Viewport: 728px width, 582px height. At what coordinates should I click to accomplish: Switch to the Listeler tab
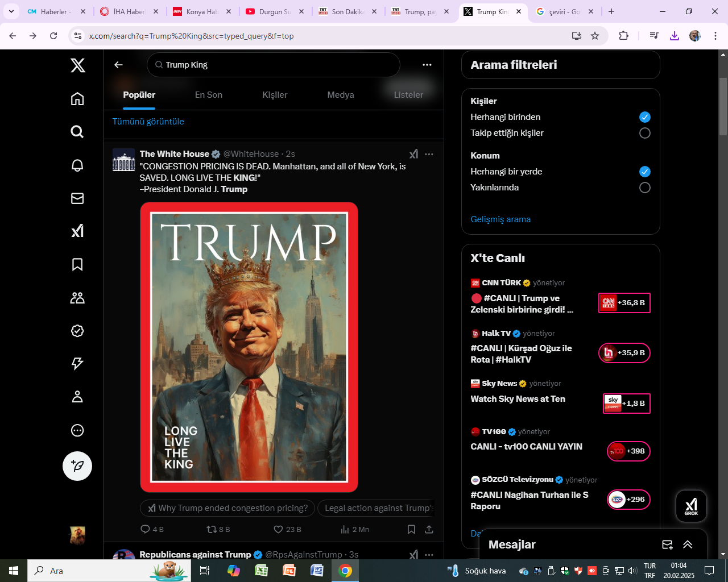pos(408,95)
